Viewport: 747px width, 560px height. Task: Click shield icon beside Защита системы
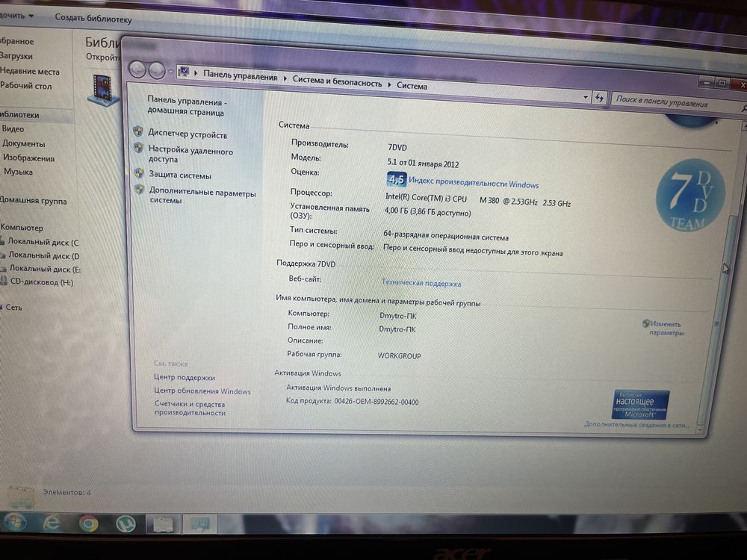[x=139, y=173]
